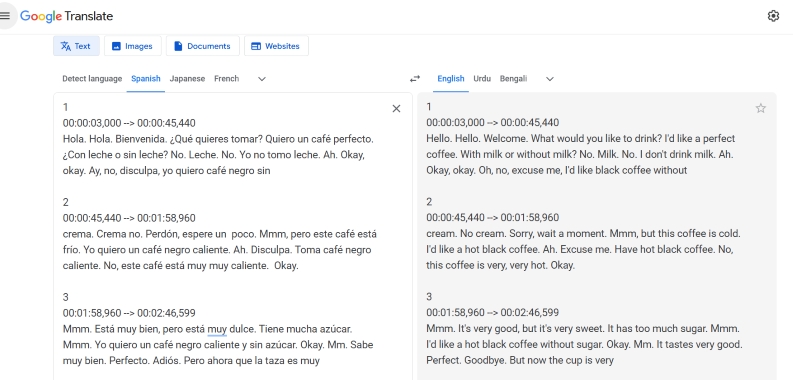
Task: Click the underlined word 'muy' in source text
Action: point(217,329)
